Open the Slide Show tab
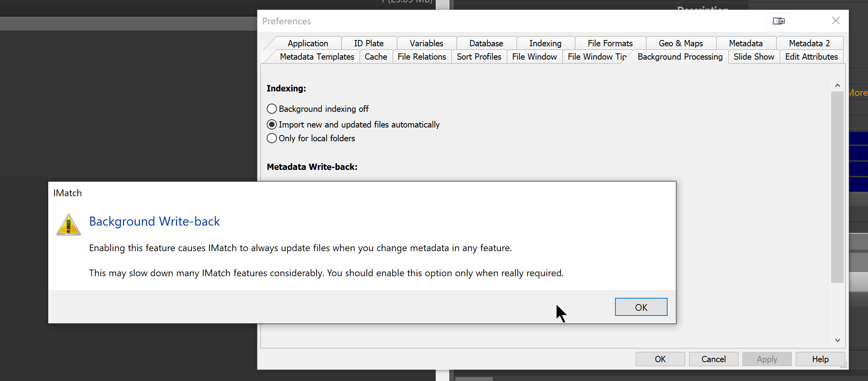This screenshot has width=868, height=381. (753, 57)
